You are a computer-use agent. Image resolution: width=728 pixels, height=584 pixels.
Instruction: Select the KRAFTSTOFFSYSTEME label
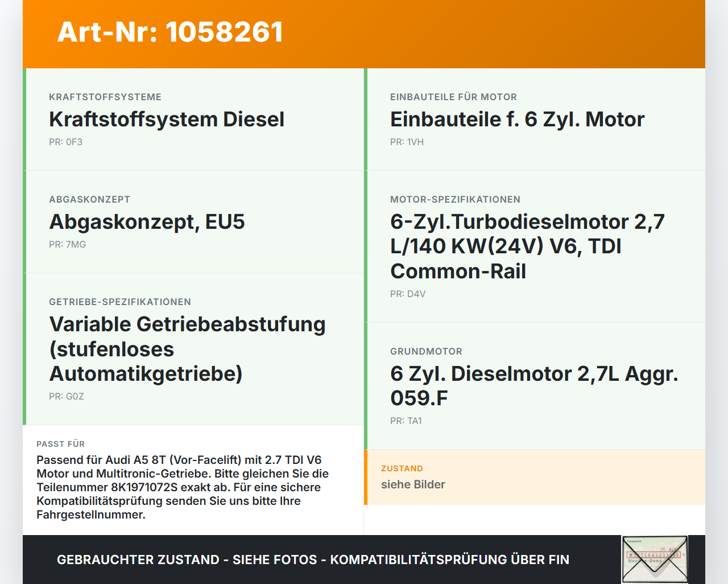[105, 97]
